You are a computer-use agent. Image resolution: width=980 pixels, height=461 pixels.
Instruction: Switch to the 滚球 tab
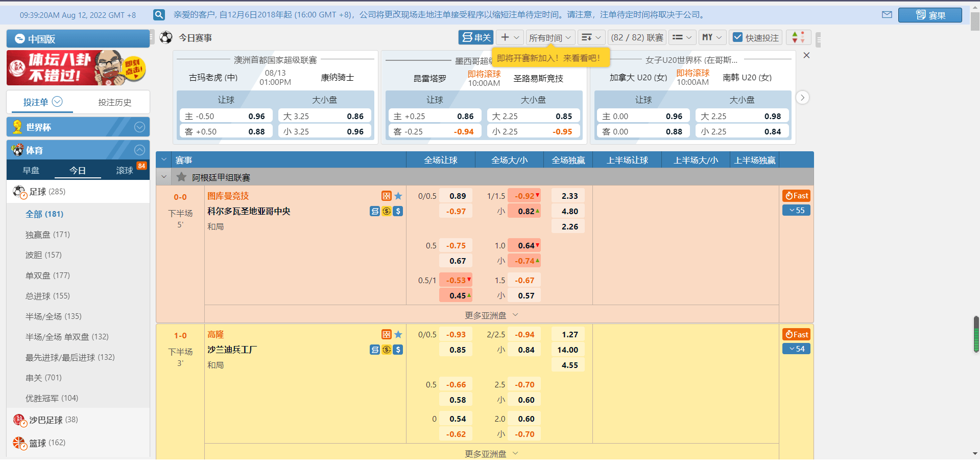coord(125,171)
